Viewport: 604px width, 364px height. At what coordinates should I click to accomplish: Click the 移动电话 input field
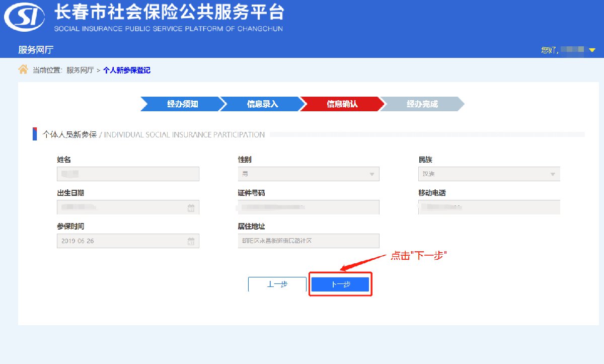click(489, 207)
